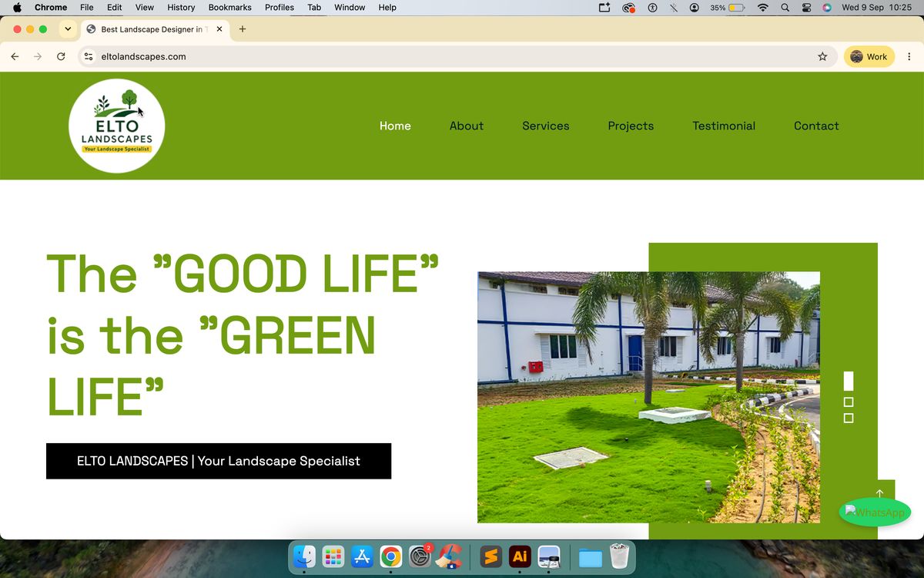The image size is (924, 578).
Task: Open the folder stack in the Dock
Action: click(591, 556)
